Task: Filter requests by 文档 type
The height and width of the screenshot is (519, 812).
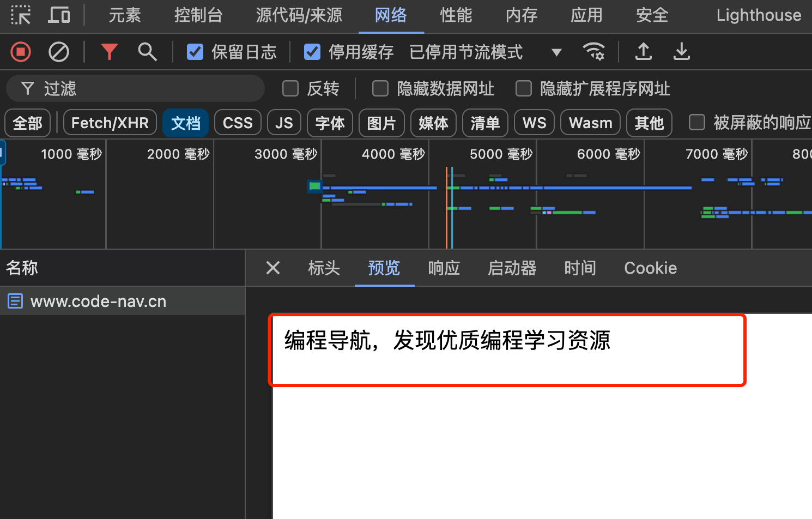Action: [x=186, y=123]
